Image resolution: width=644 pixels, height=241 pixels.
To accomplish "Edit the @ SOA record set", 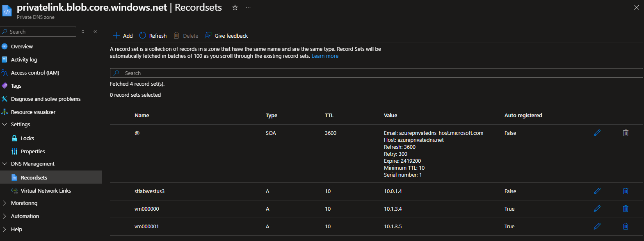I will (x=597, y=133).
